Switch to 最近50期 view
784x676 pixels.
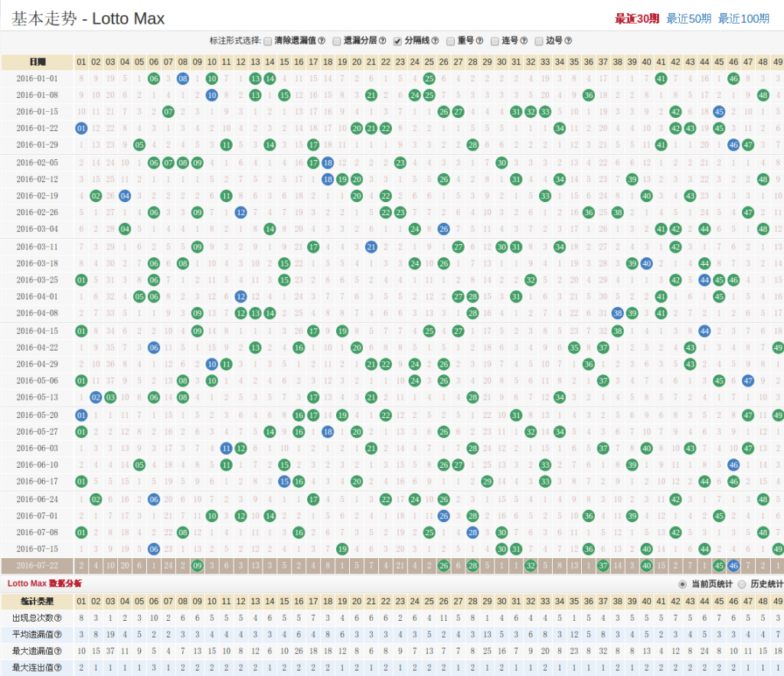click(689, 18)
